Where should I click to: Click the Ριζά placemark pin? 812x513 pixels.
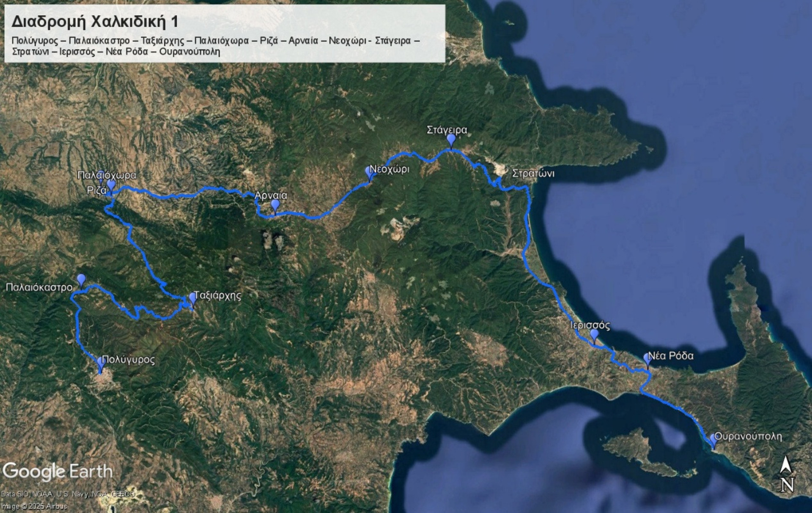coord(111,187)
